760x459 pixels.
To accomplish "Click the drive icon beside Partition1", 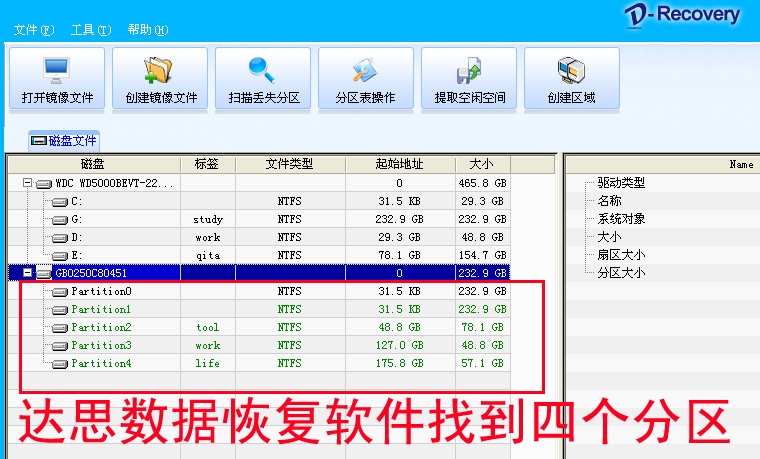I will click(60, 310).
